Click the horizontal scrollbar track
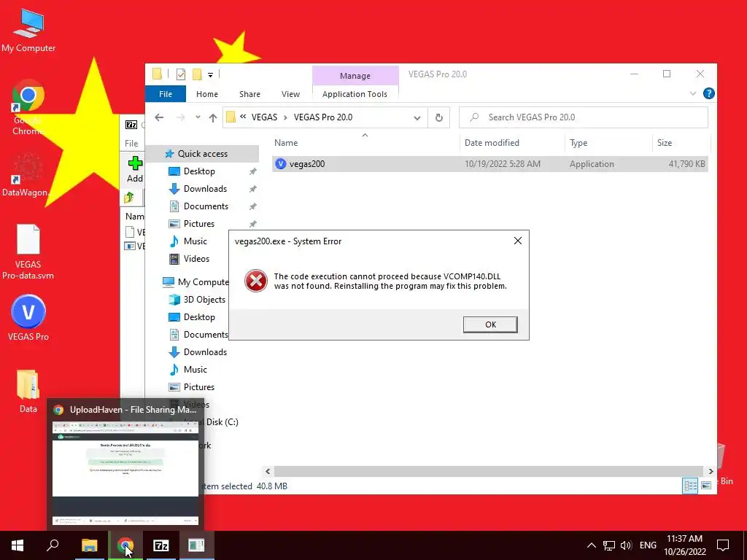 (489, 471)
